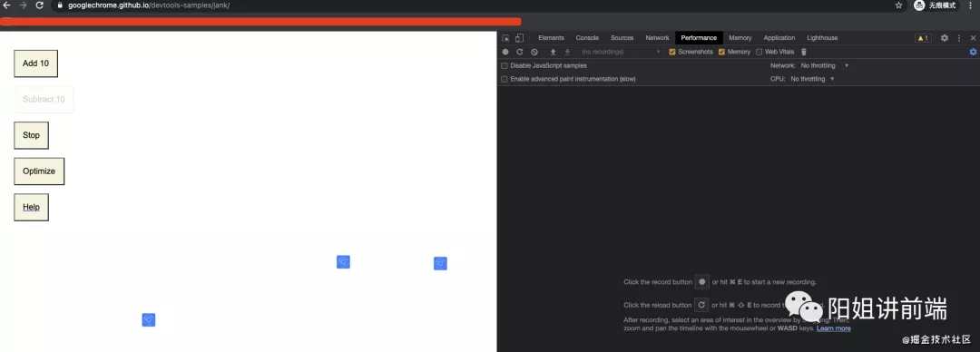Click the Add 10 button
This screenshot has height=352, width=980.
[35, 64]
